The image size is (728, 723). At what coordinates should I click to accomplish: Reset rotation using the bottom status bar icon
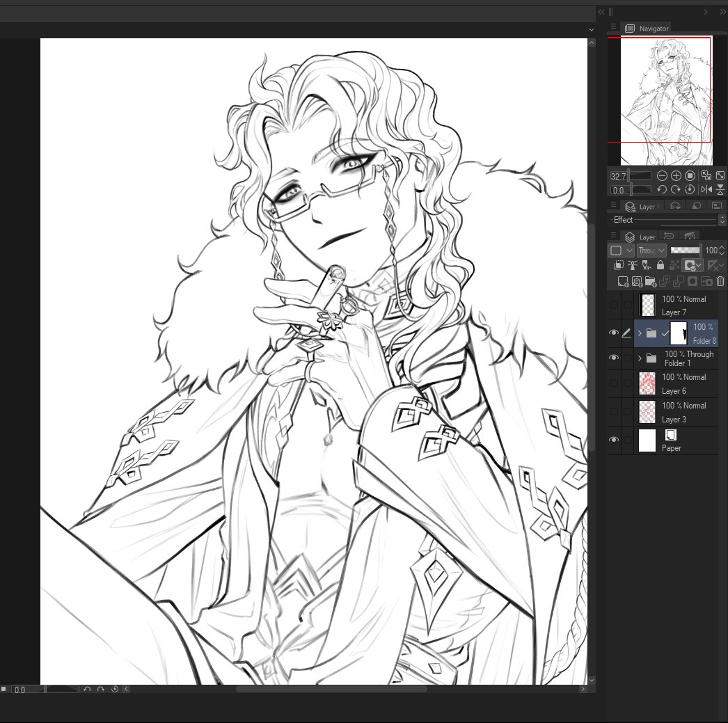[x=115, y=689]
